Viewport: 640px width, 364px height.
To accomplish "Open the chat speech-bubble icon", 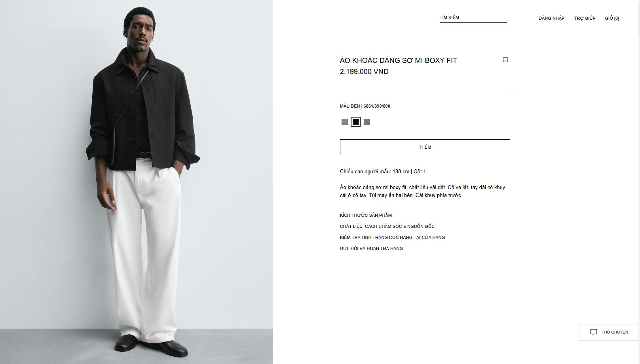I will (594, 332).
